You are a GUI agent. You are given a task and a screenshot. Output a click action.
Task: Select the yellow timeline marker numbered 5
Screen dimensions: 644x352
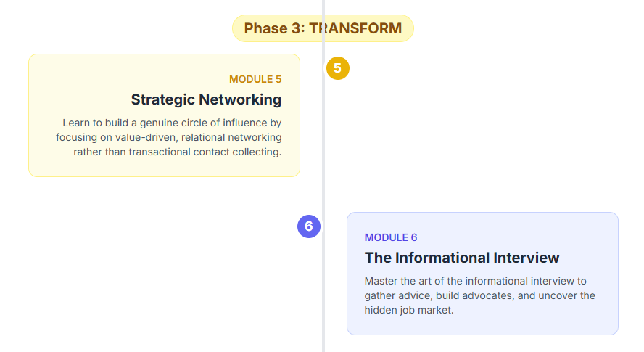coord(337,68)
